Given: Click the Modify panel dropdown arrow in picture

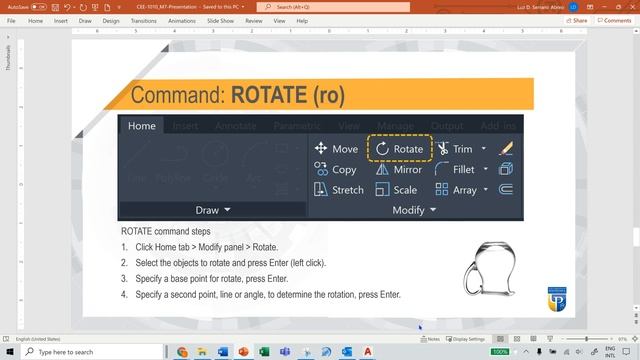Looking at the screenshot, I should point(433,210).
